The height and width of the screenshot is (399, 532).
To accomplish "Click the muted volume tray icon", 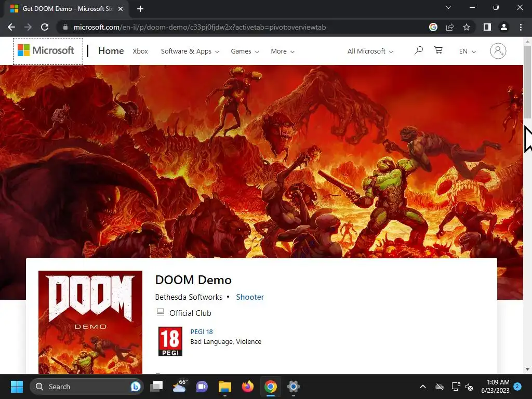I will click(470, 387).
